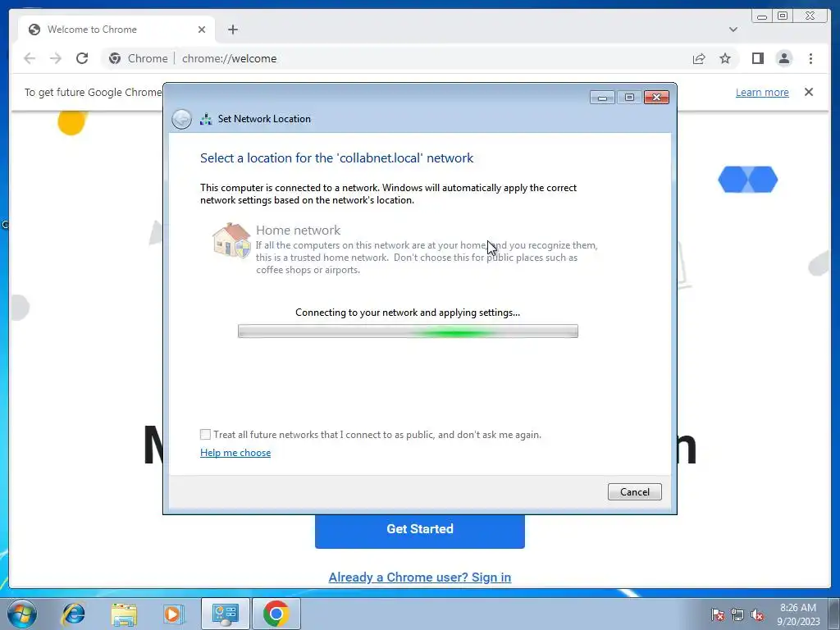
Task: Close the Set Network Location dialog
Action: click(656, 97)
